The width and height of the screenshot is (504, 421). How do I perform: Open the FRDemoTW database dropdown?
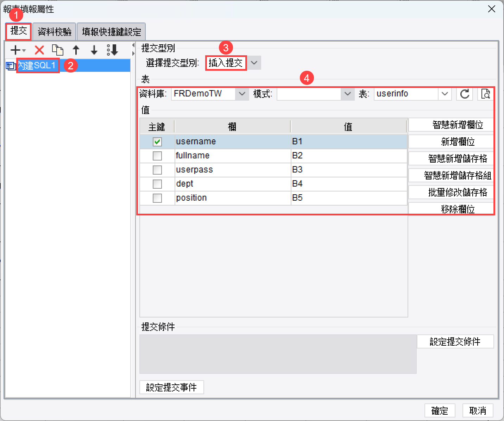242,94
